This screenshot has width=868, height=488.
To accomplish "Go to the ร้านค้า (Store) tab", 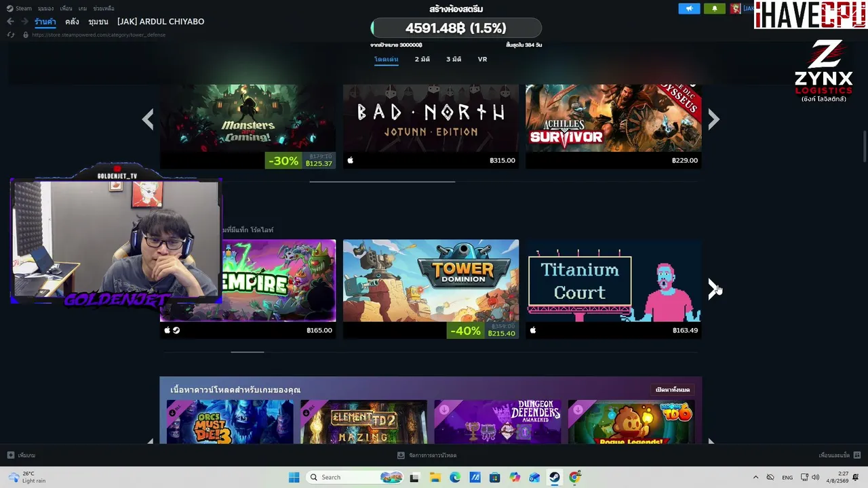I will 45,22.
